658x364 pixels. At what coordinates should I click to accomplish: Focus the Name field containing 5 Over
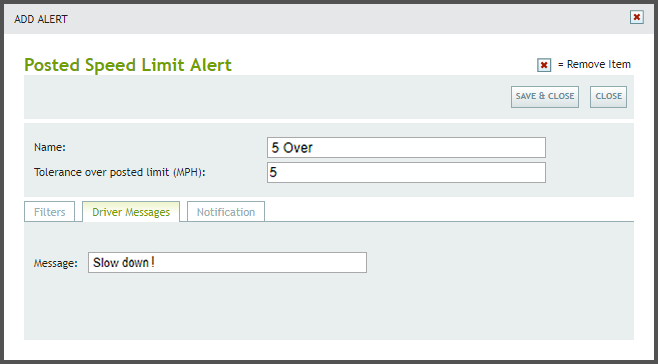click(x=406, y=147)
